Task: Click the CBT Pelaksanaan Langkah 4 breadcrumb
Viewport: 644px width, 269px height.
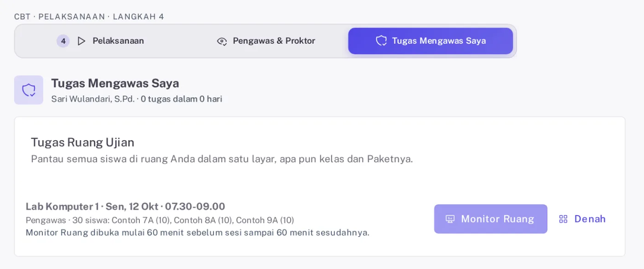Action: (x=89, y=17)
